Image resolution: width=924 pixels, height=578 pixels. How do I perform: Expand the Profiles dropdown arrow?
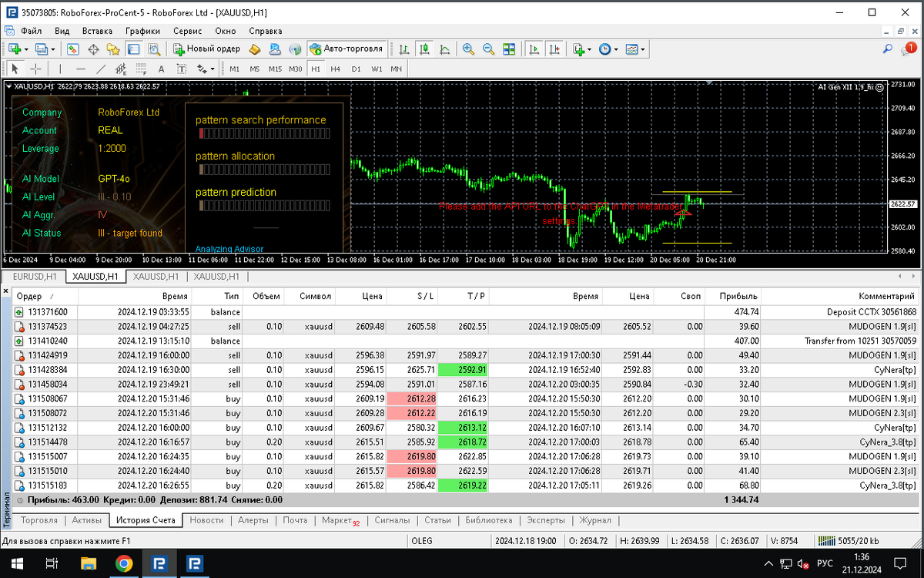(x=53, y=49)
